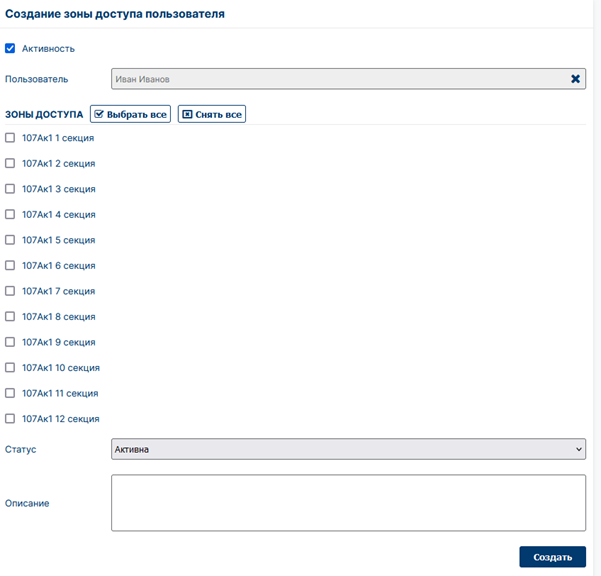Tick the 107Ак1 12 секция checkbox
The height and width of the screenshot is (576, 601).
coord(10,418)
